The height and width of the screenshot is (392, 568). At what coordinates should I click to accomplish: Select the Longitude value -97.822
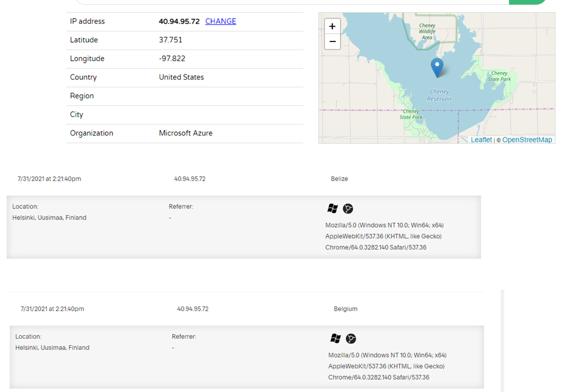click(172, 59)
